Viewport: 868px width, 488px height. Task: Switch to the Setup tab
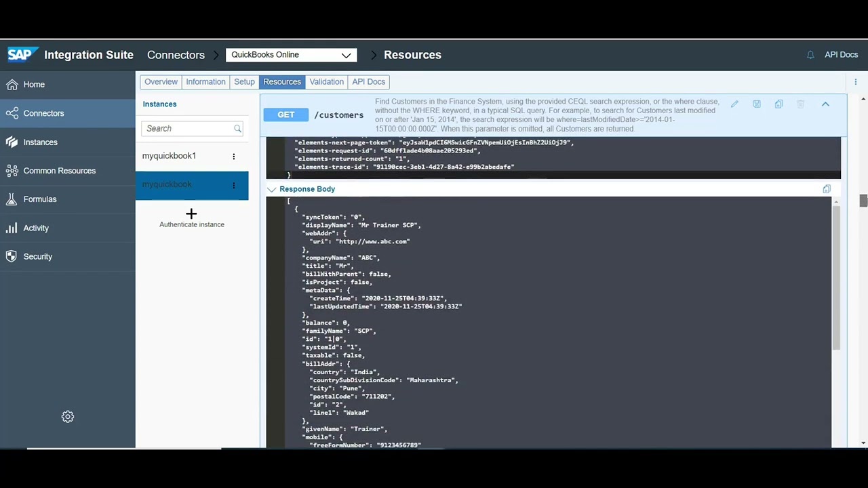(x=244, y=82)
